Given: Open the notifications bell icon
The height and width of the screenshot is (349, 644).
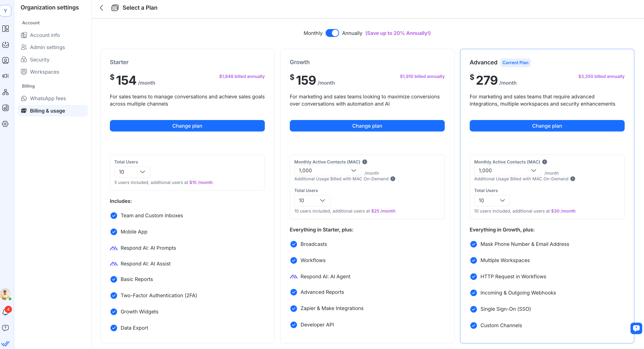Looking at the screenshot, I should point(5,312).
